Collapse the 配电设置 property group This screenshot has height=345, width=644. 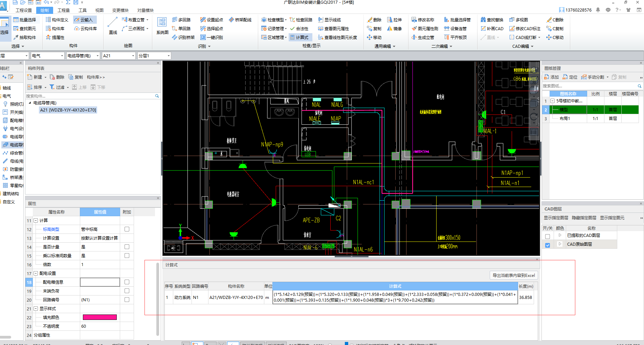pyautogui.click(x=36, y=273)
